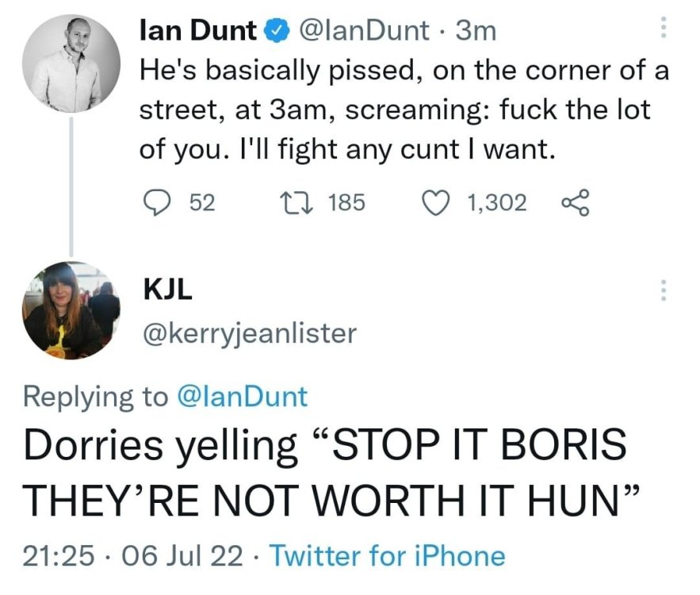Click the Ian Dunt display name
Viewport: 700px width, 595px height.
point(197,31)
